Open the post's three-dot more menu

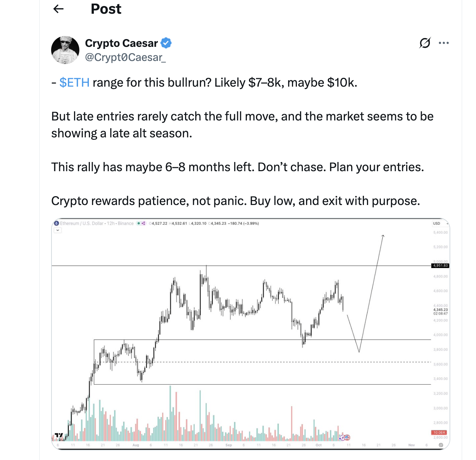[444, 43]
